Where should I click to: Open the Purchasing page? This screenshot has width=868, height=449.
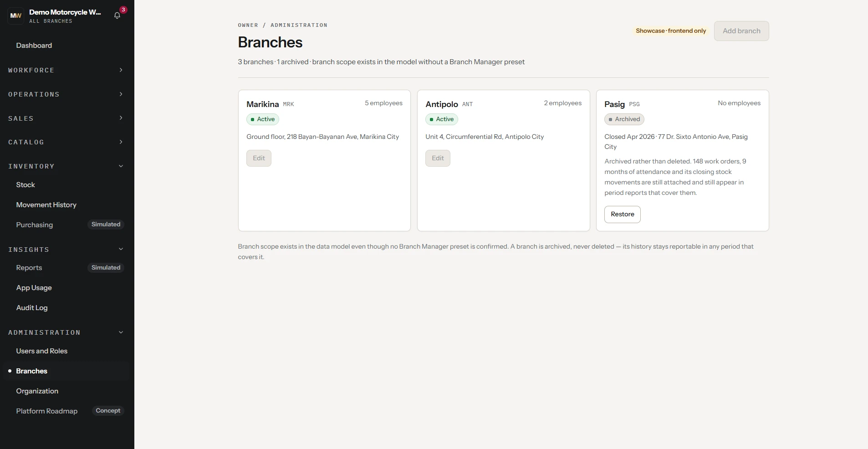pos(66,225)
